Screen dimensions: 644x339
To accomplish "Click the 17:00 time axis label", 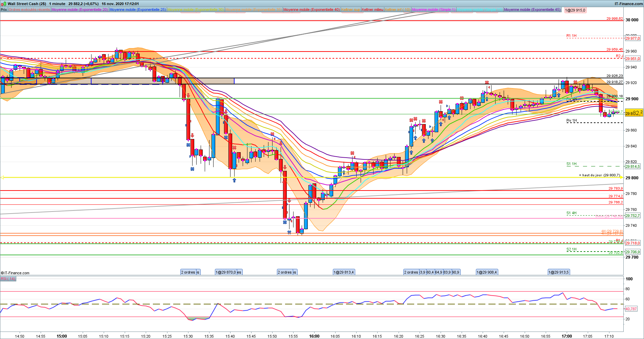I will coord(567,336).
